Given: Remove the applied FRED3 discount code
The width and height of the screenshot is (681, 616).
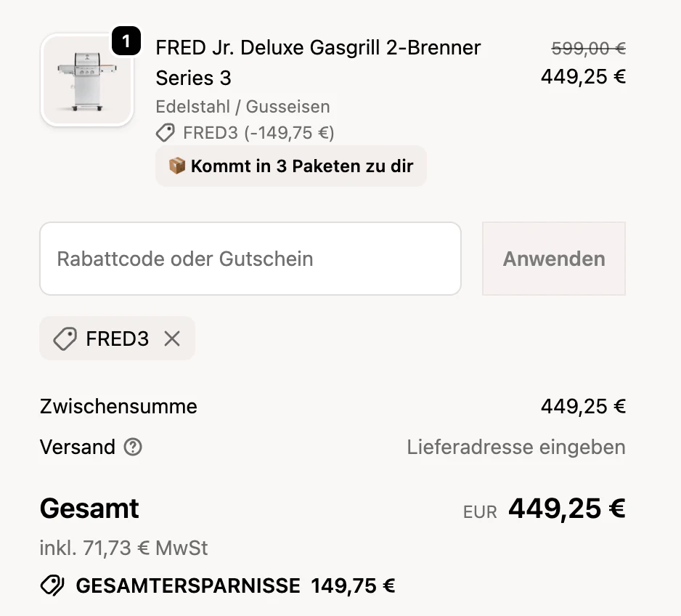Looking at the screenshot, I should [x=172, y=339].
